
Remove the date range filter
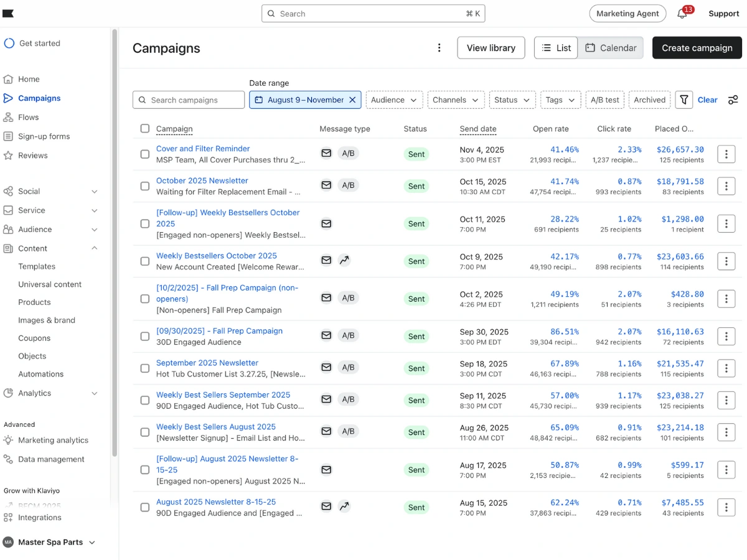click(352, 100)
